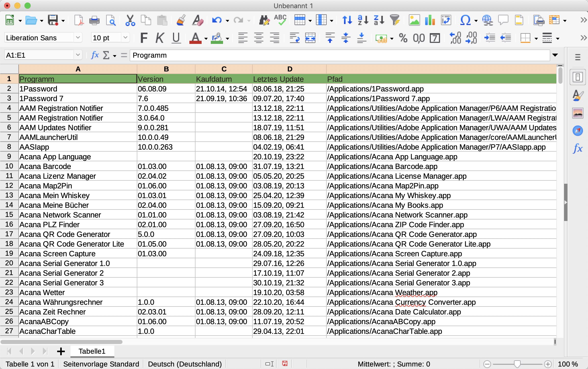
Task: Click the AutoFilter funnel icon
Action: (x=395, y=20)
